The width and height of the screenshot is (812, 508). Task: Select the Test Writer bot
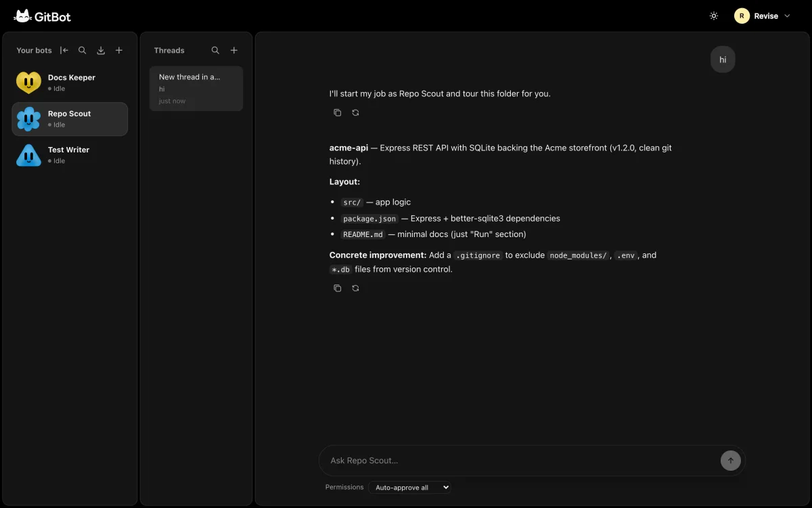[x=70, y=155]
